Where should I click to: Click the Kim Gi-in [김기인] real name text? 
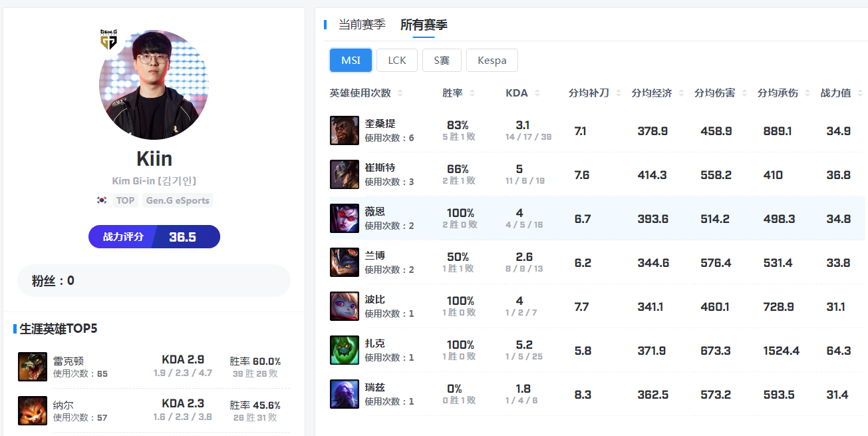154,181
